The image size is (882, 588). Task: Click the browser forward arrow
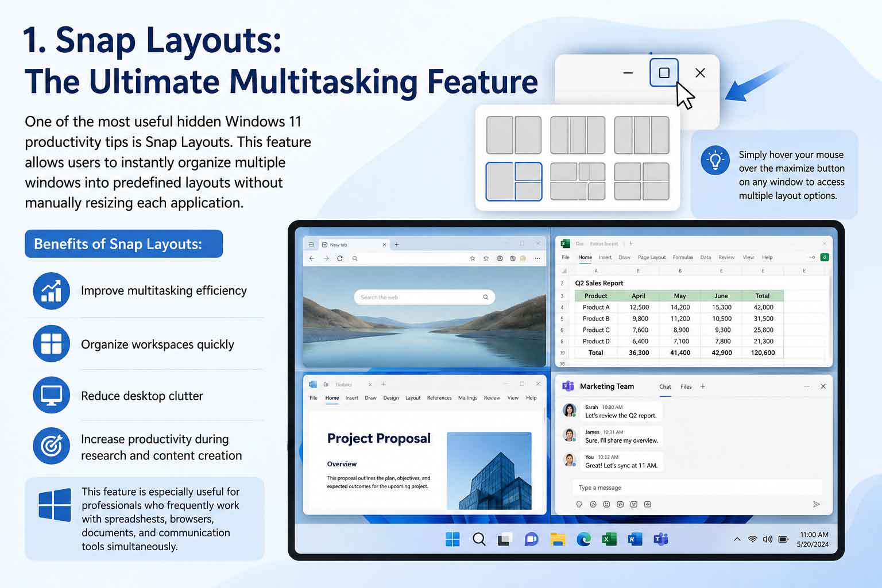click(326, 258)
